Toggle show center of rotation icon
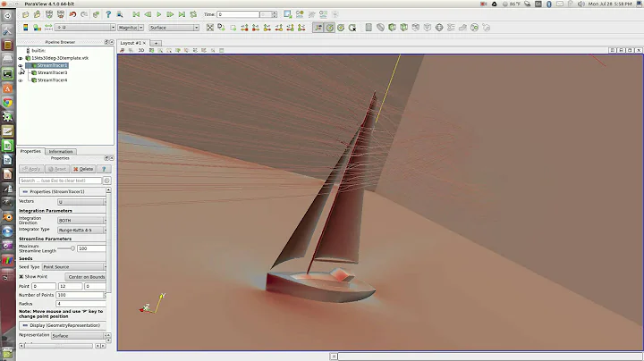The height and width of the screenshot is (361, 644). coord(329,28)
